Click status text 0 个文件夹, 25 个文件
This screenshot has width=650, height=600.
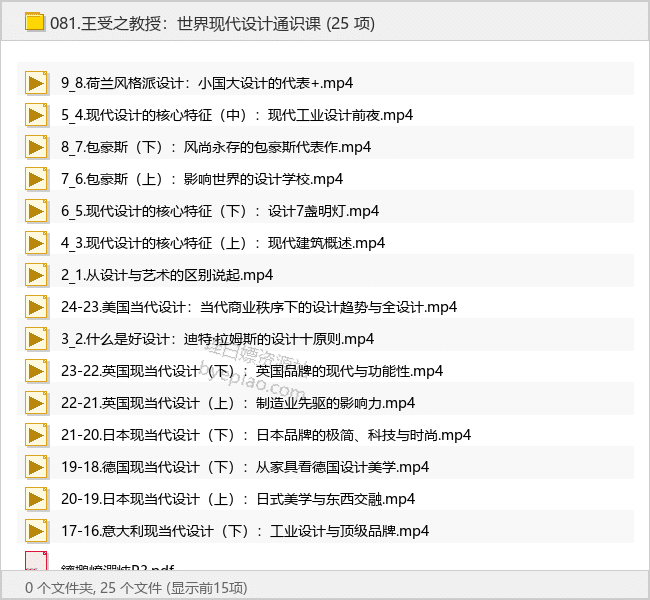(x=93, y=588)
